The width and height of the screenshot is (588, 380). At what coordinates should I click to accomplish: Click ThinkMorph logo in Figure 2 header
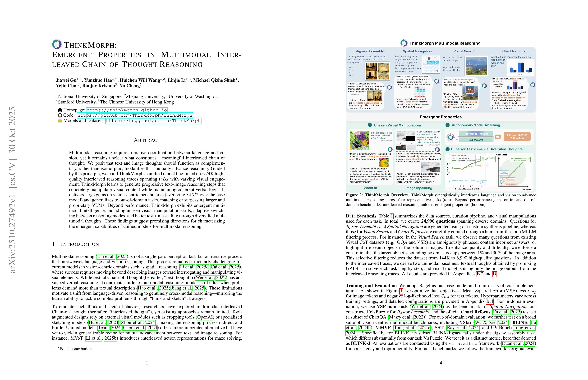[404, 43]
